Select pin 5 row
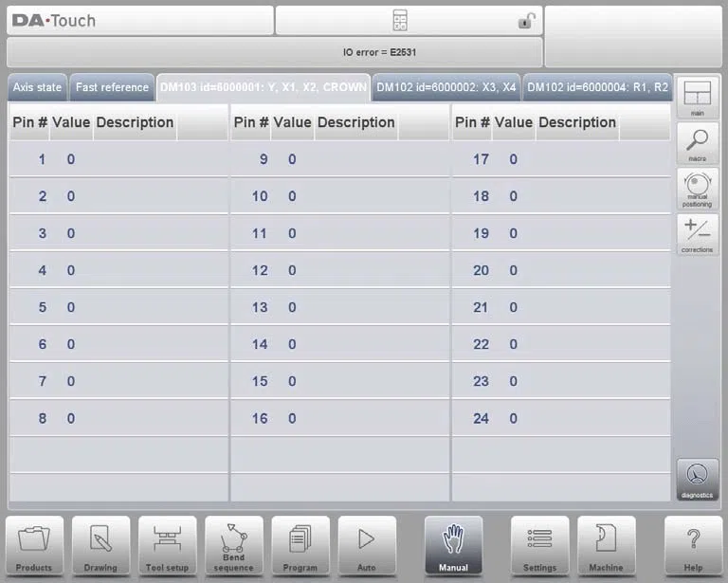This screenshot has width=728, height=583. (118, 307)
